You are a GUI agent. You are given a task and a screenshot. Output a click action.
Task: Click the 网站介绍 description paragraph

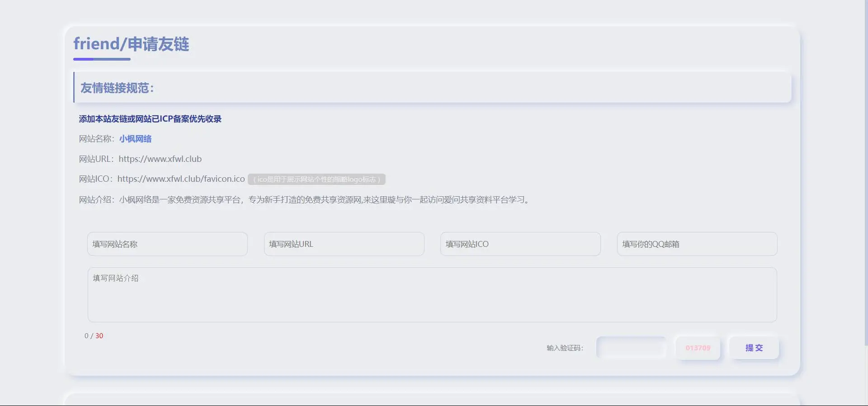tap(304, 200)
